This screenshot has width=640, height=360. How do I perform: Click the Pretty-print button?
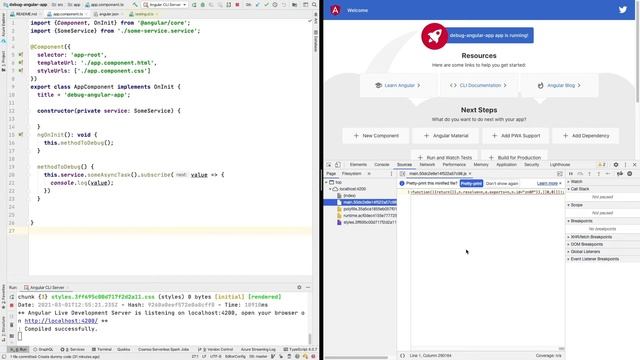[471, 183]
